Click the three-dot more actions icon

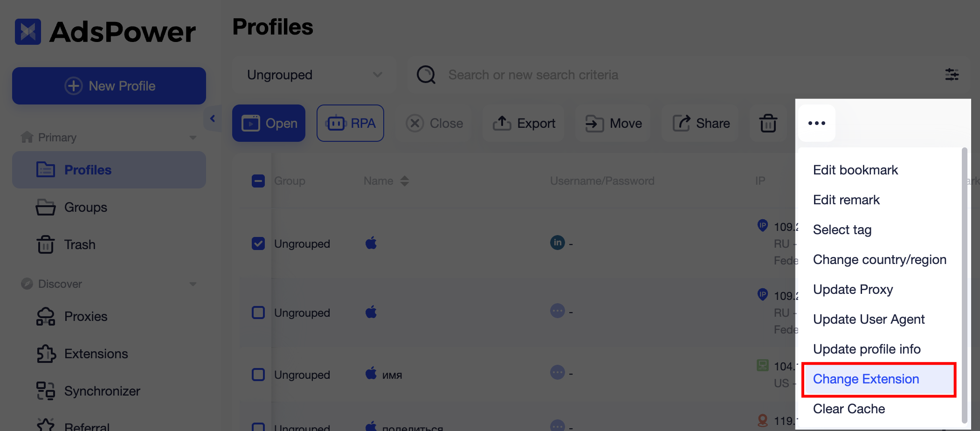tap(816, 123)
